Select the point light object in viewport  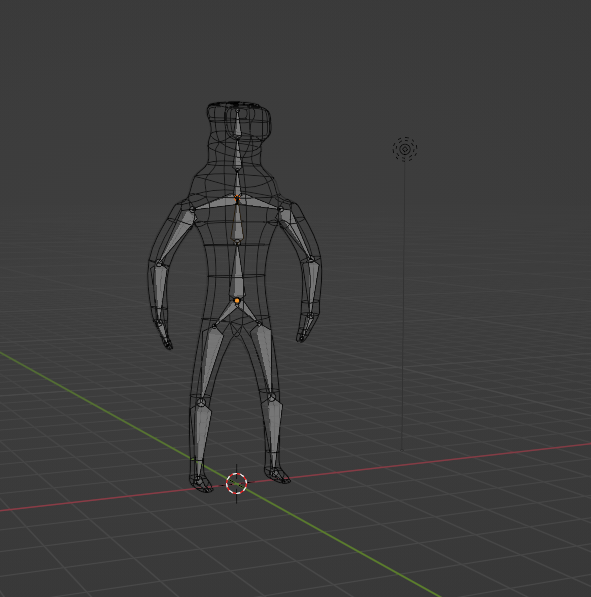pos(405,149)
